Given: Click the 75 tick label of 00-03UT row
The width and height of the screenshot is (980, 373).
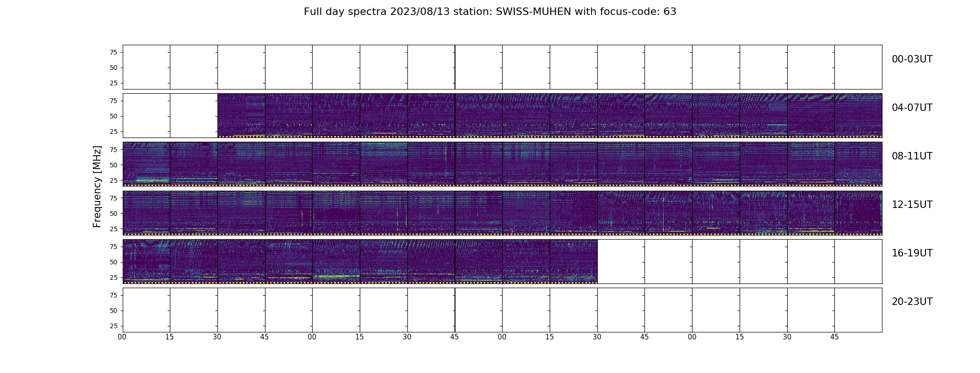Looking at the screenshot, I should tap(113, 52).
